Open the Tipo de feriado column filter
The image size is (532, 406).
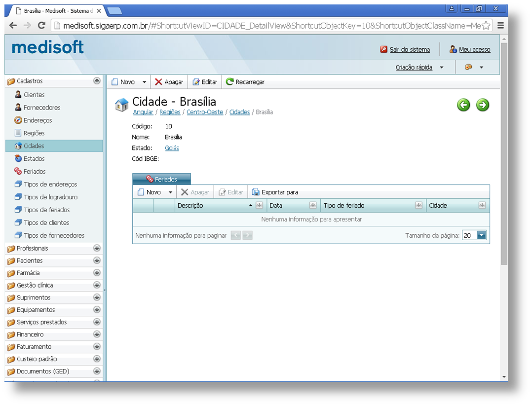418,205
